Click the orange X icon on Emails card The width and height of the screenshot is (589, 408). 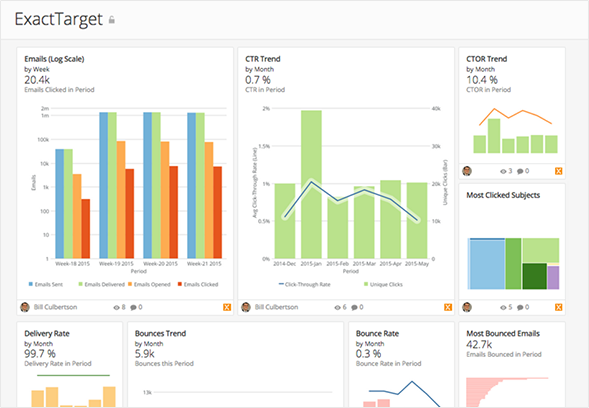coord(227,307)
